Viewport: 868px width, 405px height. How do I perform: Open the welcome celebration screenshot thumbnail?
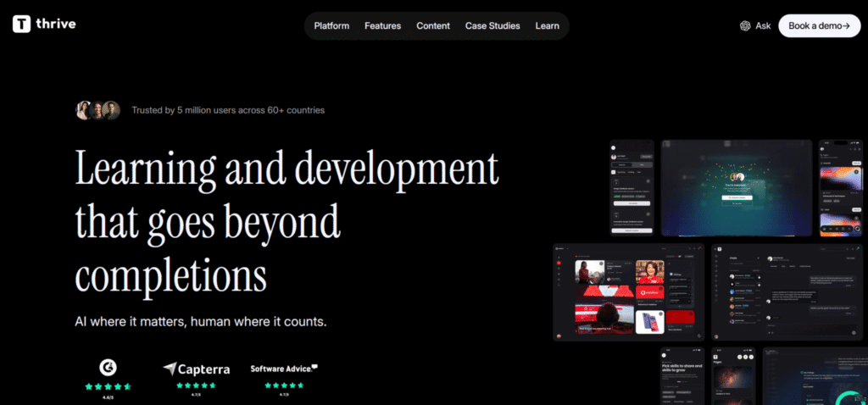(x=737, y=188)
